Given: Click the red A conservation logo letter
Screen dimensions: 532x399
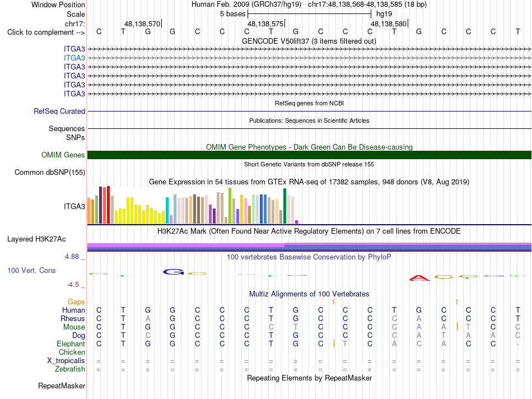Looking at the screenshot, I should pos(419,278).
